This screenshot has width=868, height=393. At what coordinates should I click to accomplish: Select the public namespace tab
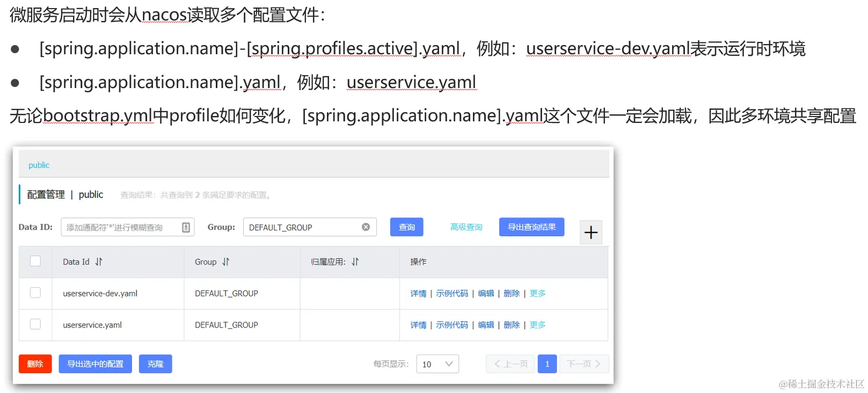[39, 165]
